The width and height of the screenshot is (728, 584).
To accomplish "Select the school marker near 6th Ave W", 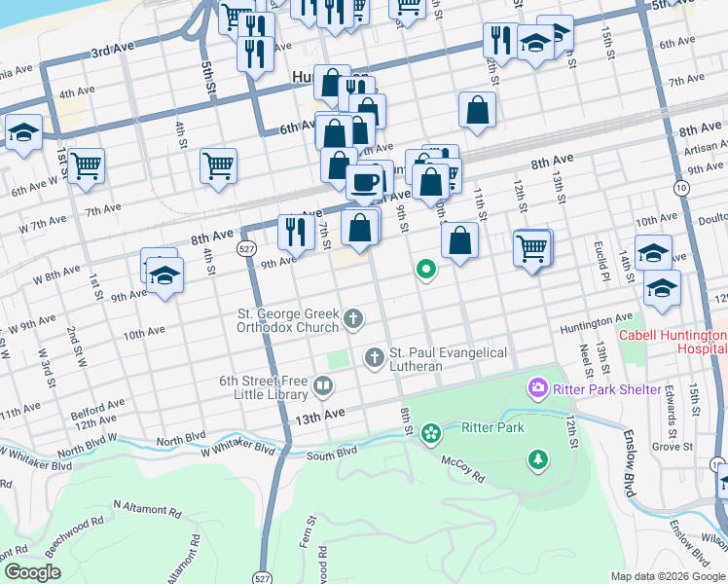I will (x=23, y=133).
